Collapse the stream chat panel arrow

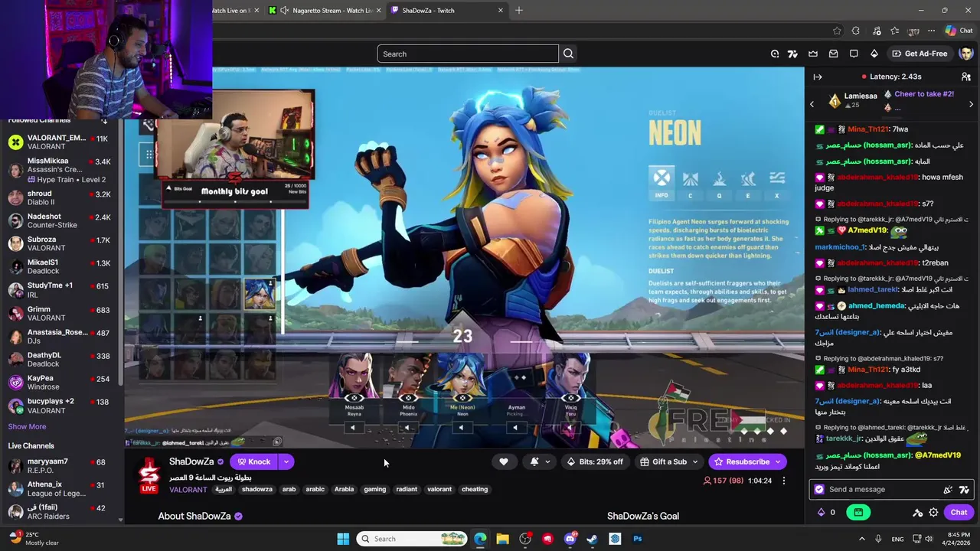(818, 77)
